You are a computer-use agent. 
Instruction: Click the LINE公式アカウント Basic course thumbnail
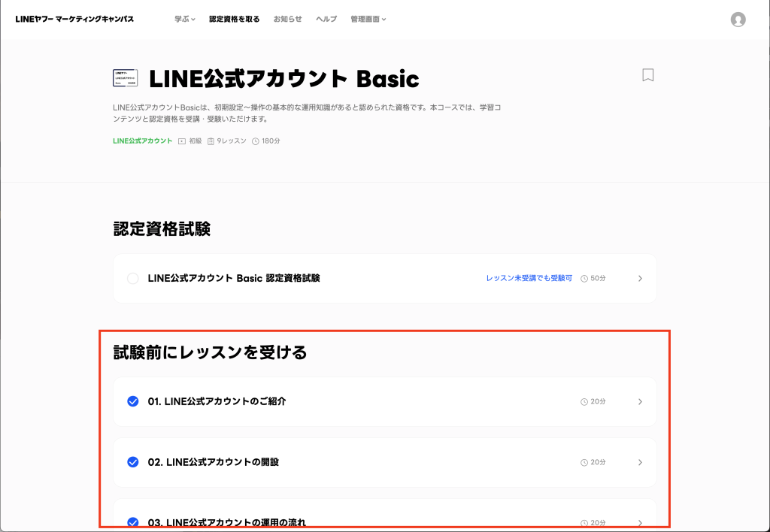pos(125,78)
